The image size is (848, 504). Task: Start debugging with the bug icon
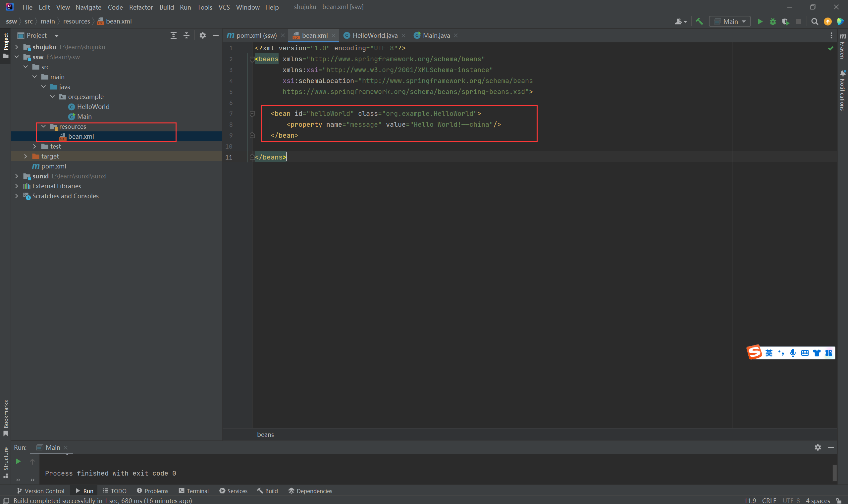tap(772, 22)
